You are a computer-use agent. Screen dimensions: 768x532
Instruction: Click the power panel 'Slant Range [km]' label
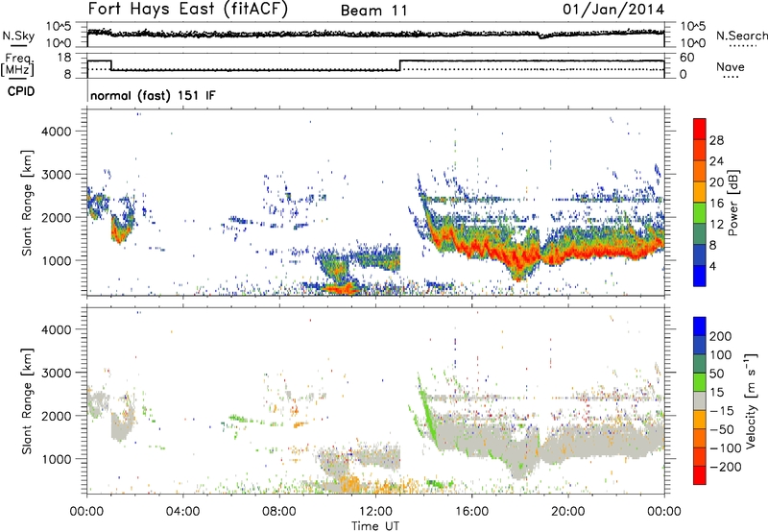pyautogui.click(x=27, y=203)
